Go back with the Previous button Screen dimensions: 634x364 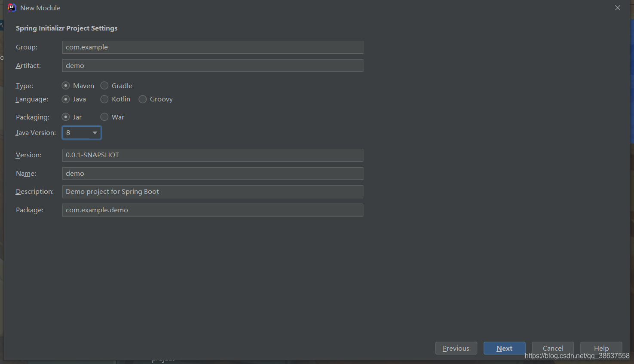click(456, 348)
